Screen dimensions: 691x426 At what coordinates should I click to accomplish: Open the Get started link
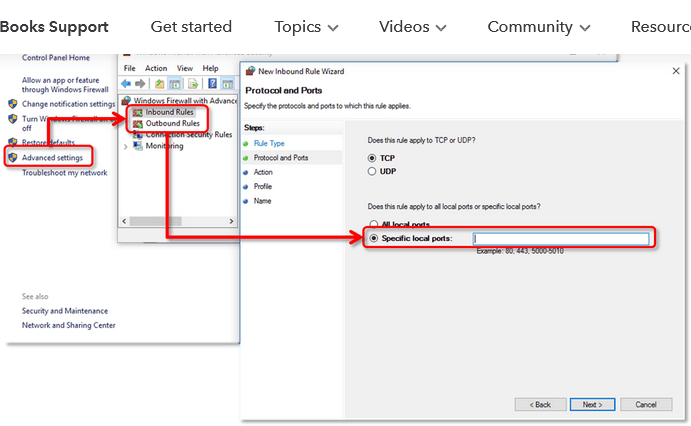[191, 27]
